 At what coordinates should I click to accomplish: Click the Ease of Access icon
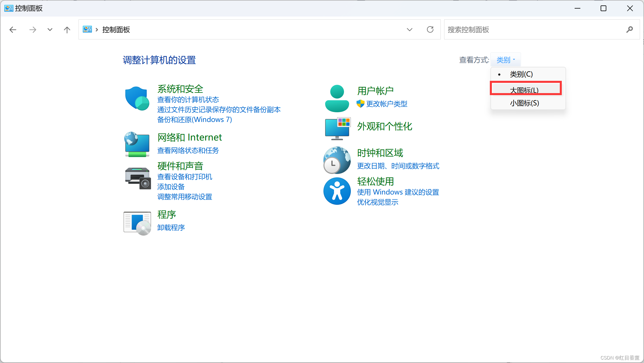click(x=337, y=191)
